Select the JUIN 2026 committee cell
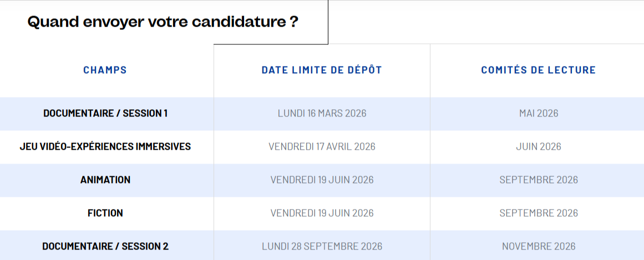 tap(539, 146)
